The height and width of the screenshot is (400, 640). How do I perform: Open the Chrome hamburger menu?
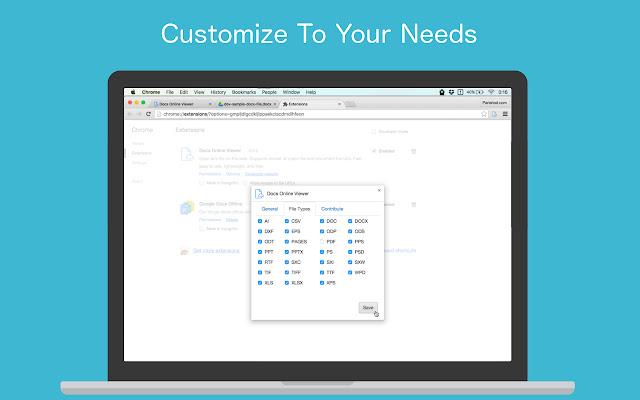tap(505, 114)
